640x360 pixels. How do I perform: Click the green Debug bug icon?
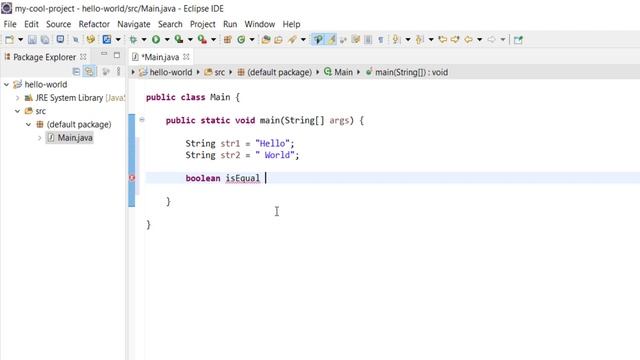pyautogui.click(x=133, y=40)
